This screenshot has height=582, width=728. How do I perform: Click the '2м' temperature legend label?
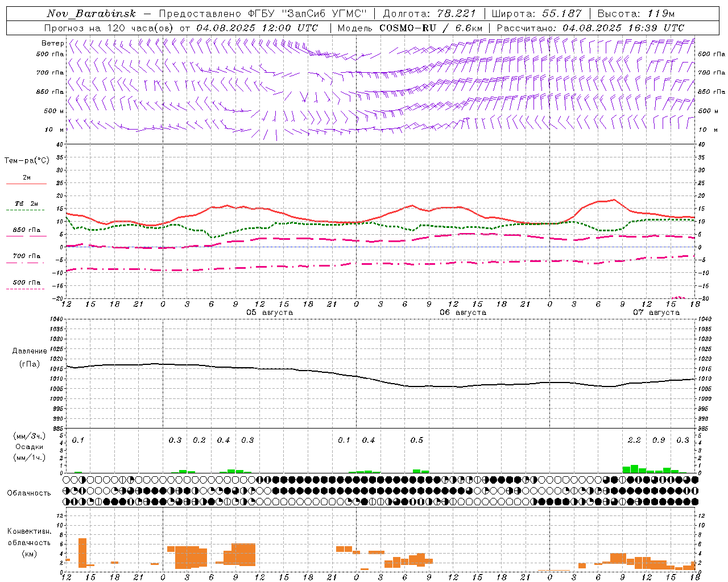27,177
